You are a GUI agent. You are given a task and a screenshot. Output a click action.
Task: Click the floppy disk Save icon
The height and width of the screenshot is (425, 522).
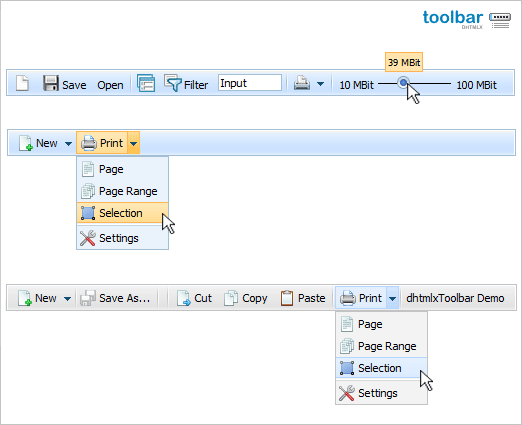[x=51, y=83]
